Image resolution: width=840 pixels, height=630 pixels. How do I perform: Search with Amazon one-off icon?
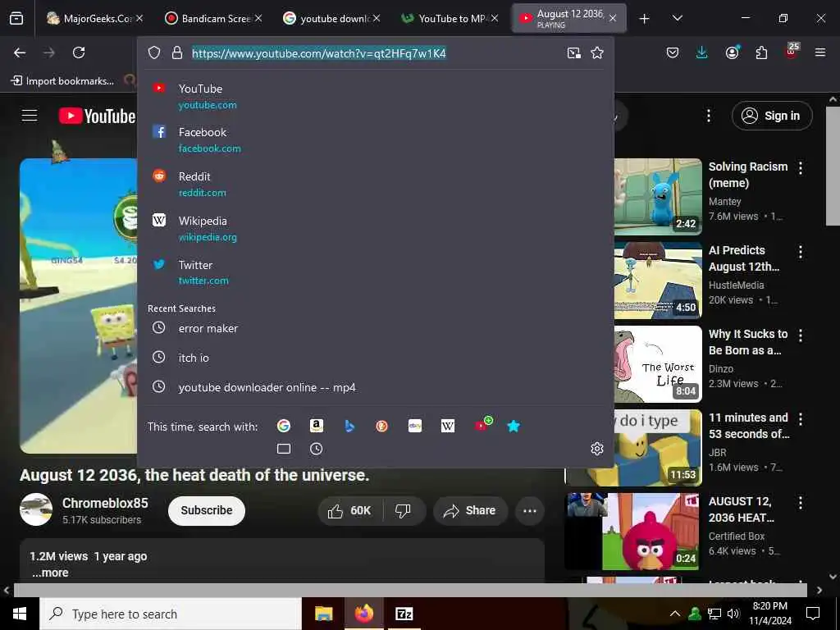(x=317, y=426)
